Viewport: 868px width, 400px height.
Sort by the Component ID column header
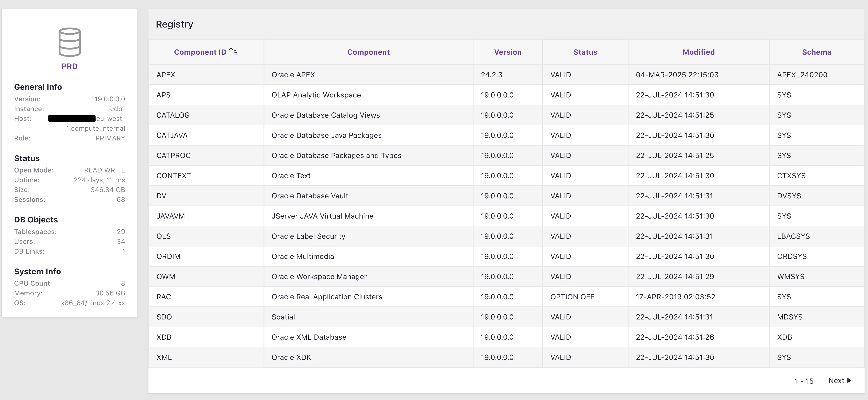point(200,52)
